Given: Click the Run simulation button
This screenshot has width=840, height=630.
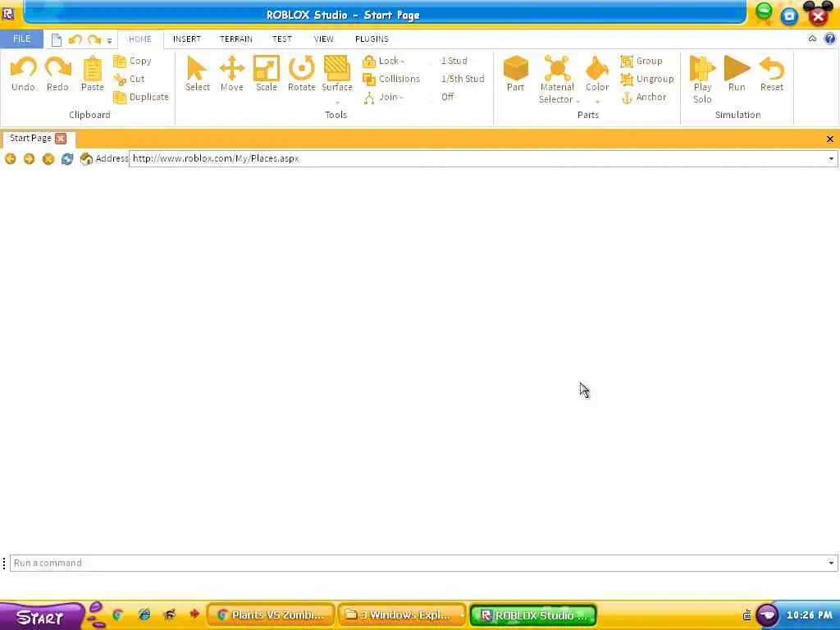Looking at the screenshot, I should [737, 74].
